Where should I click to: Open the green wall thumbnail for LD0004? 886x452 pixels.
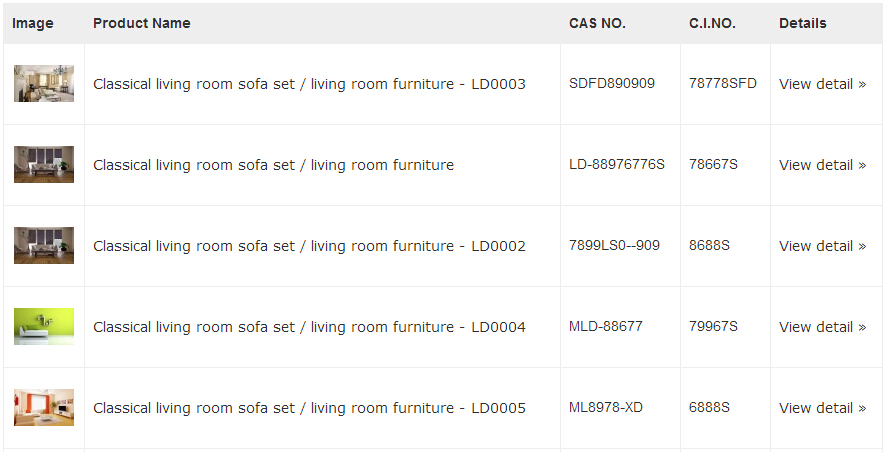(44, 327)
